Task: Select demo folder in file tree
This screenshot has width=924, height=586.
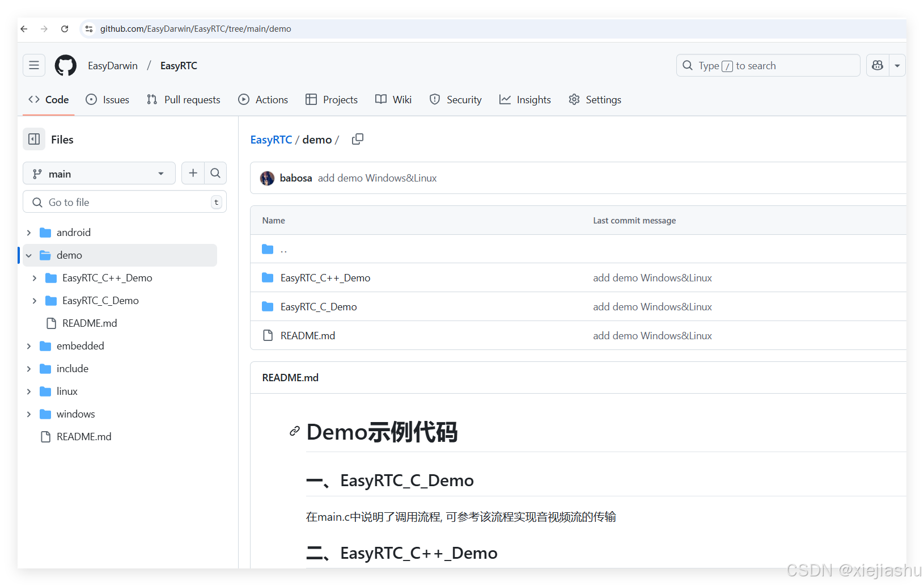Action: pyautogui.click(x=69, y=255)
